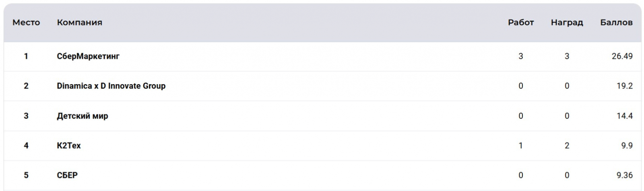This screenshot has height=191, width=644.
Task: Click rank number 3 in Место column
Action: click(x=26, y=116)
